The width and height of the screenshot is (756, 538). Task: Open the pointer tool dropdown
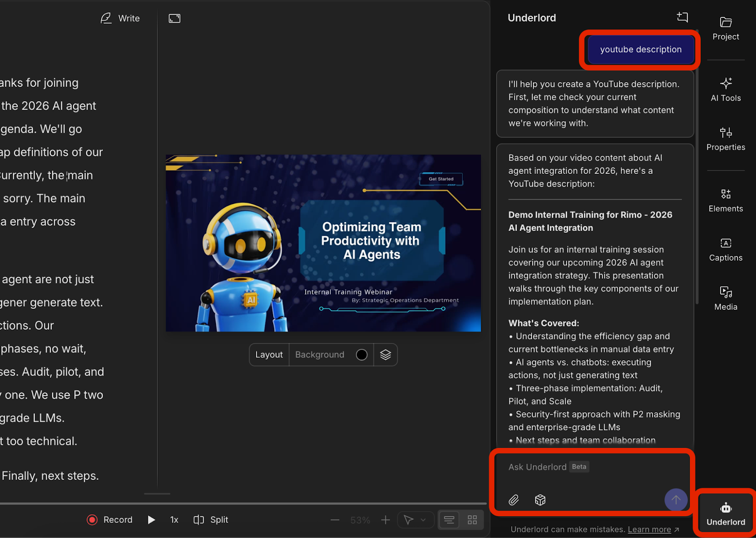pos(415,520)
